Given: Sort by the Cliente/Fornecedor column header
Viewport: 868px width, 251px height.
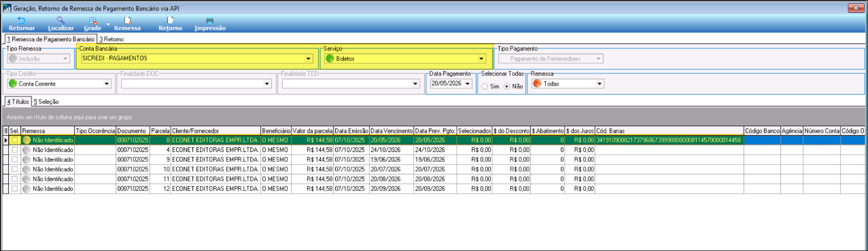Looking at the screenshot, I should pyautogui.click(x=215, y=130).
